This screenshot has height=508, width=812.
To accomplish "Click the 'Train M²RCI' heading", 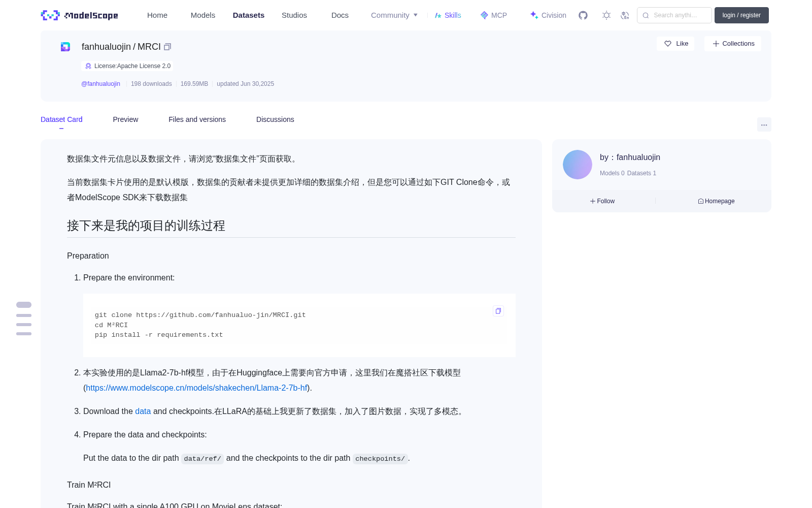I will [89, 485].
